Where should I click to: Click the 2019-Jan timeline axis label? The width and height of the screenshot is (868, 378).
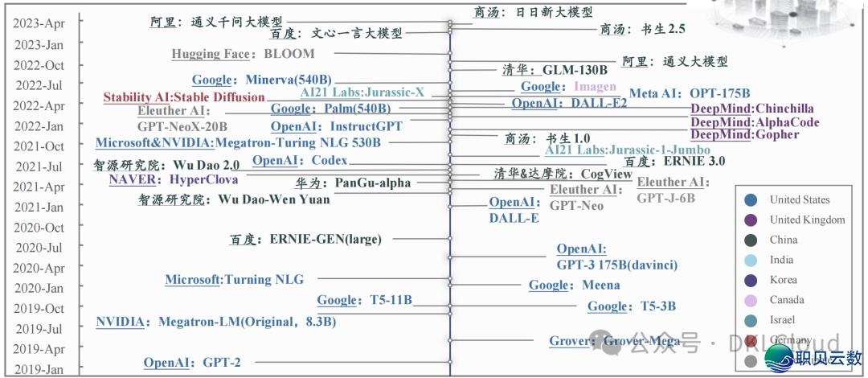point(39,370)
